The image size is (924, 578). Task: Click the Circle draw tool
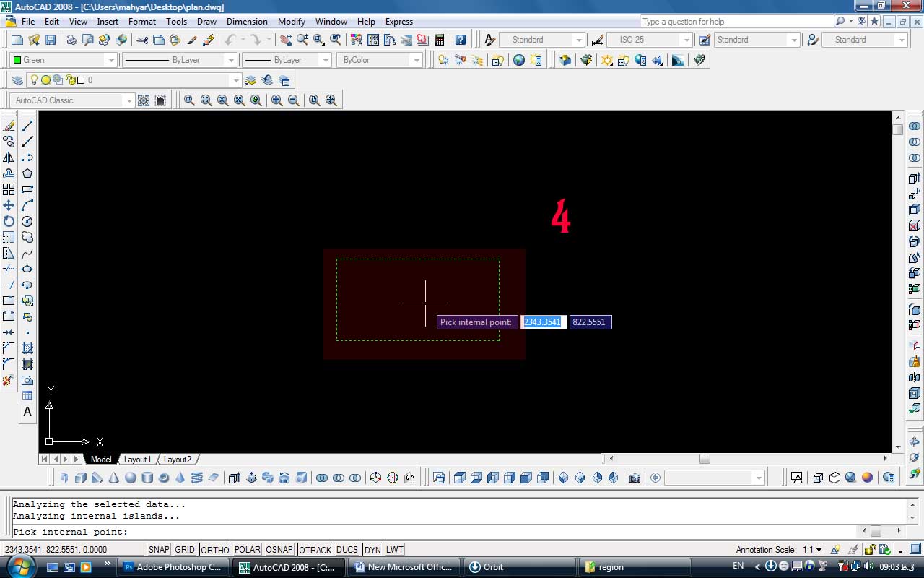pyautogui.click(x=27, y=221)
